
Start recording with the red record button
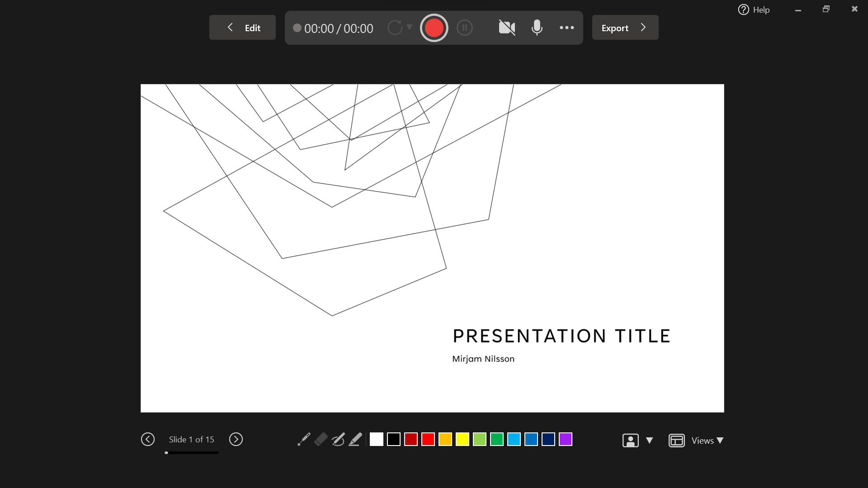coord(434,28)
